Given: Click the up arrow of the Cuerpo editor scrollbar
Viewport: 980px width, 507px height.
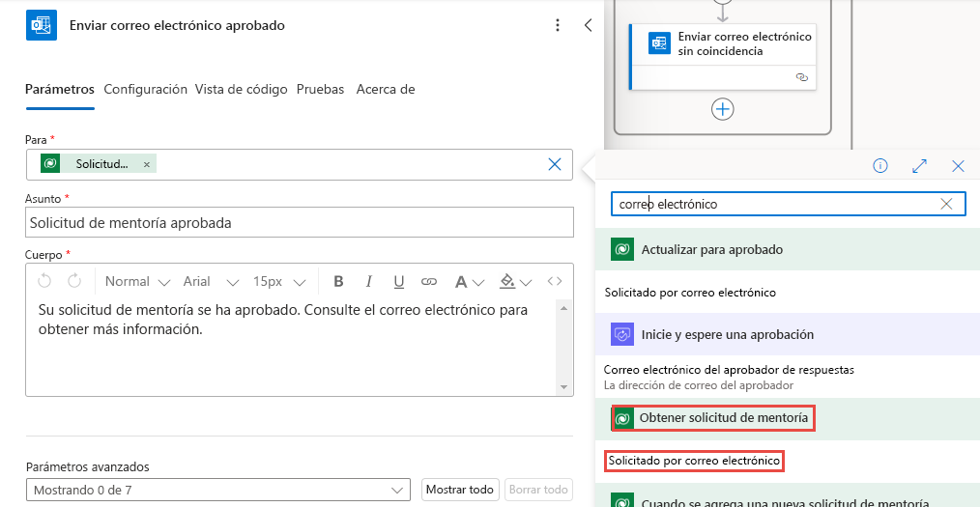Looking at the screenshot, I should point(563,308).
